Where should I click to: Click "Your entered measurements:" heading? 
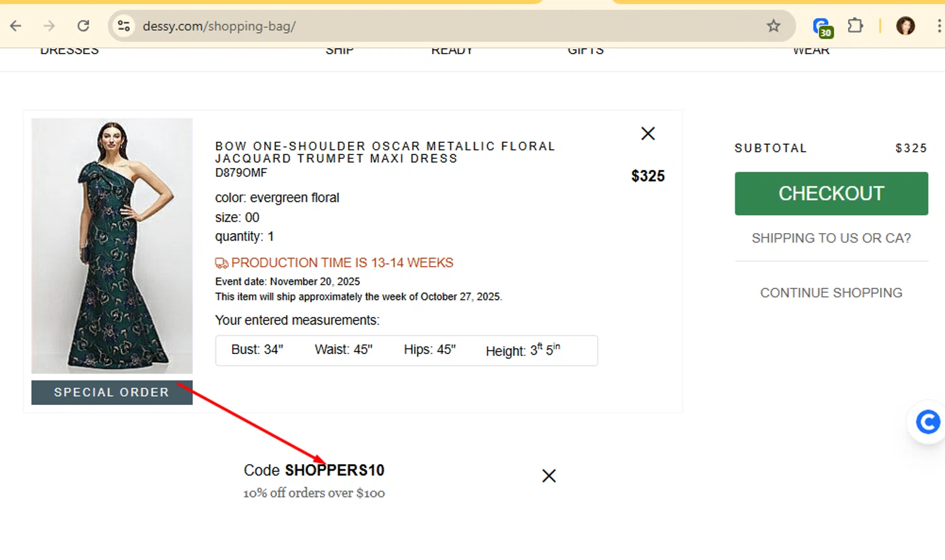coord(297,320)
